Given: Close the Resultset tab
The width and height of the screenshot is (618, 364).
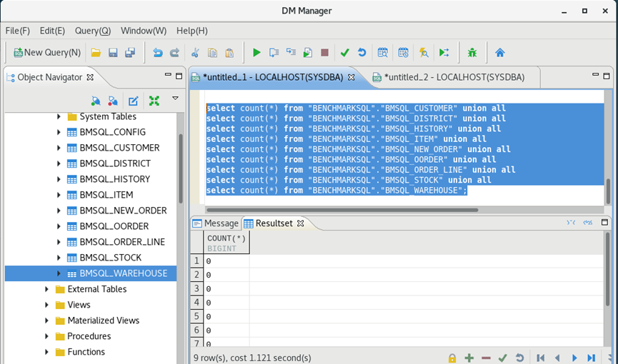Looking at the screenshot, I should pos(300,223).
